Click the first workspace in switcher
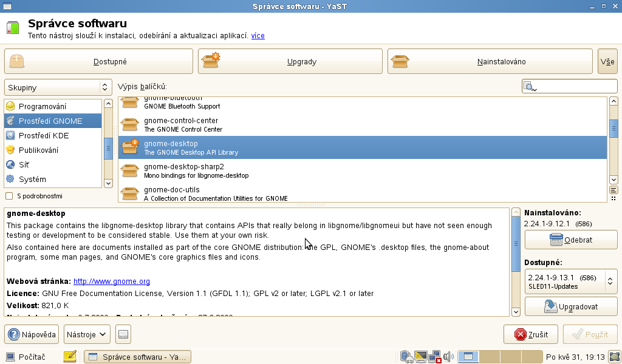Image resolution: width=622 pixels, height=364 pixels. 468,357
